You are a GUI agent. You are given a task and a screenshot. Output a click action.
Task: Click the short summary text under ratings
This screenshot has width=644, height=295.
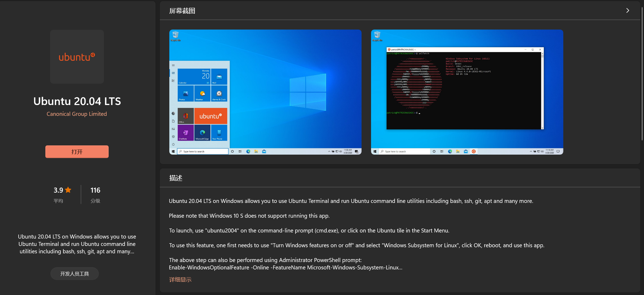tap(77, 244)
